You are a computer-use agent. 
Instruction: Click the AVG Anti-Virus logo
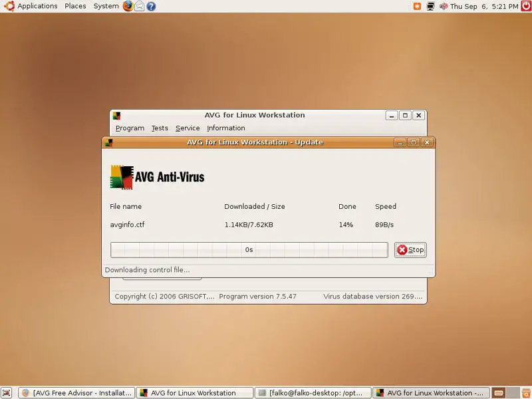(x=157, y=177)
